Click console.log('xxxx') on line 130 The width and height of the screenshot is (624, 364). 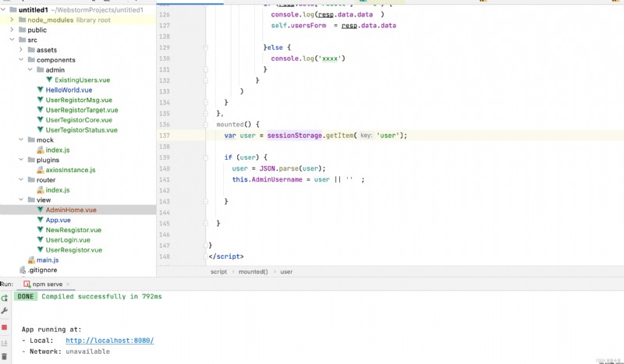[x=308, y=58]
